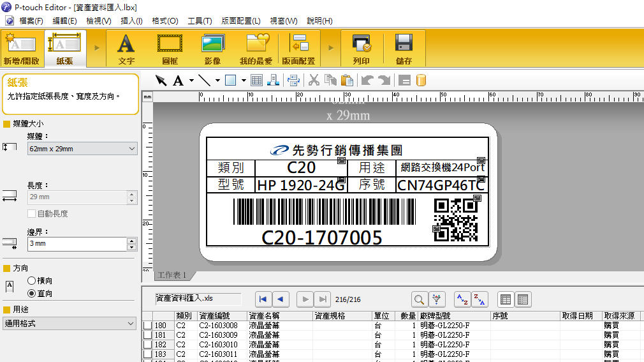The height and width of the screenshot is (362, 644).
Task: Select 直向 orientation radio button
Action: (x=32, y=293)
